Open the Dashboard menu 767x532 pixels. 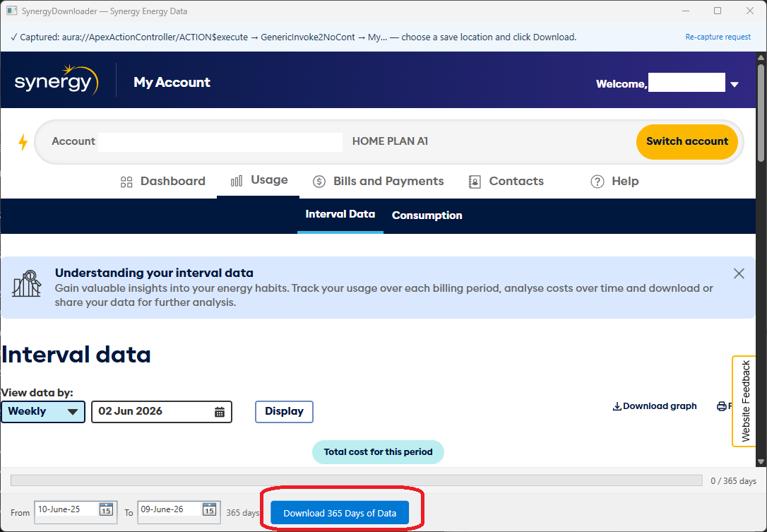click(x=163, y=182)
